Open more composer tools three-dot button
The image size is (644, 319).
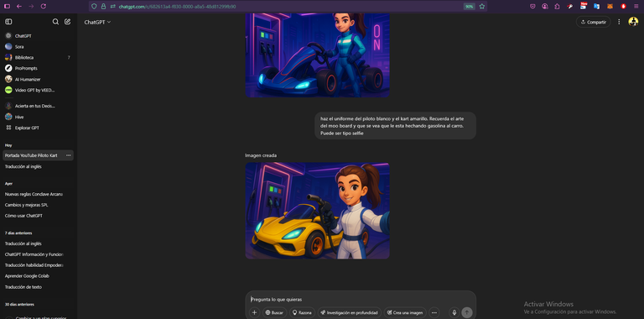(434, 313)
